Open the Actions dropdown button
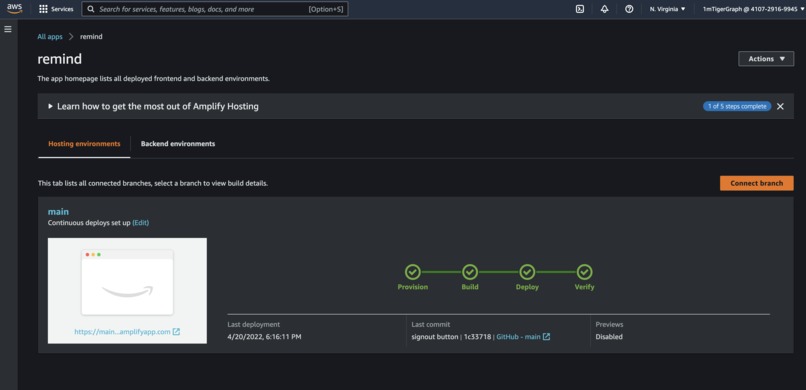 766,59
